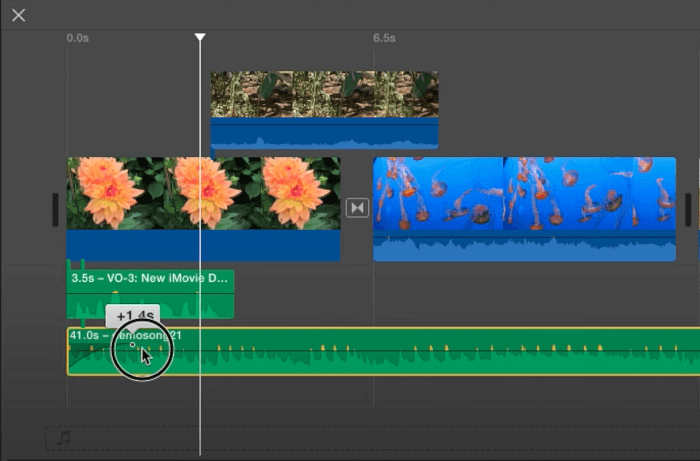Click the +1.4s offset tooltip
Screen dimensions: 700x461
pyautogui.click(x=132, y=316)
